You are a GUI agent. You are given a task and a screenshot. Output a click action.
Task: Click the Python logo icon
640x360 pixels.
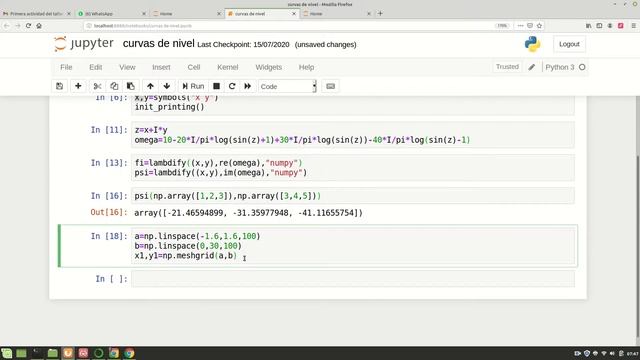pyautogui.click(x=532, y=44)
